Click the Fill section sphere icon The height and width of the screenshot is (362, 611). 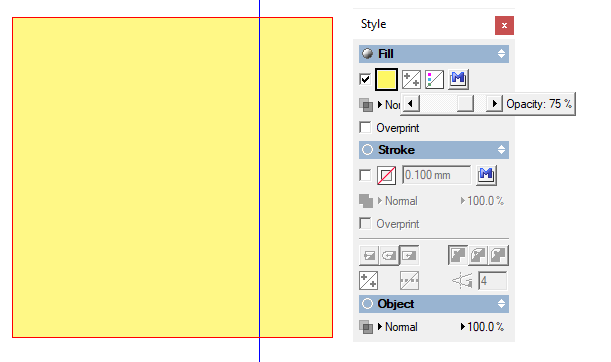tap(367, 53)
